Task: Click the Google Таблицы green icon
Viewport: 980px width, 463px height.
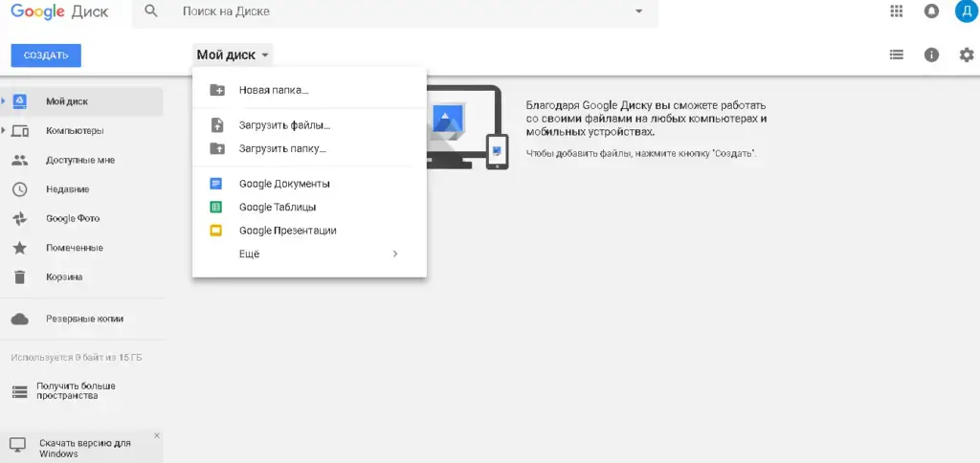Action: pos(216,207)
